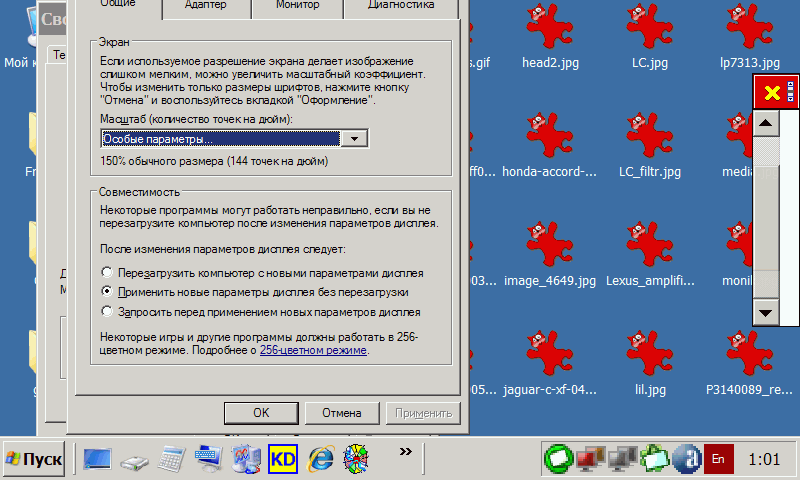This screenshot has width=800, height=480.
Task: Launch the KD quick launch icon
Action: pyautogui.click(x=283, y=458)
